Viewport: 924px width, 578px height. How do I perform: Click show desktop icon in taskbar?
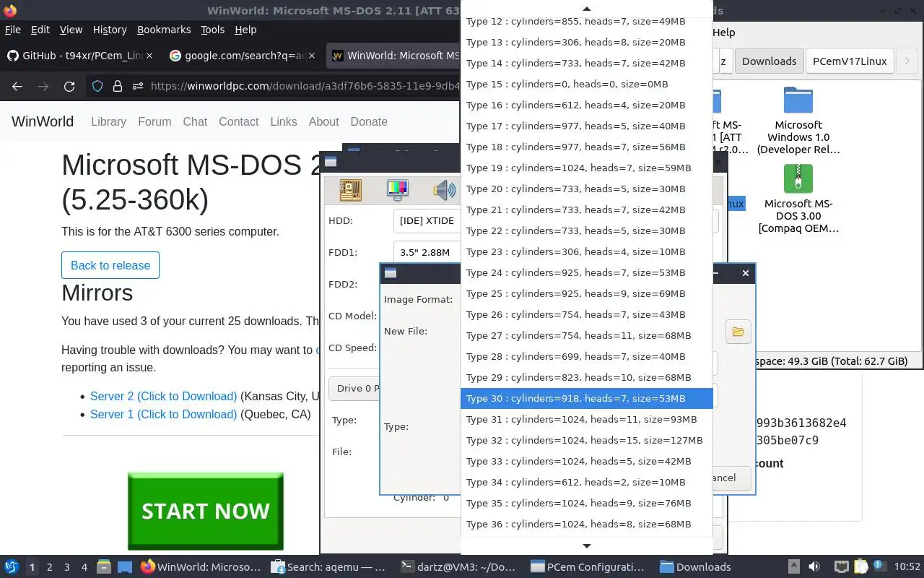(x=124, y=567)
